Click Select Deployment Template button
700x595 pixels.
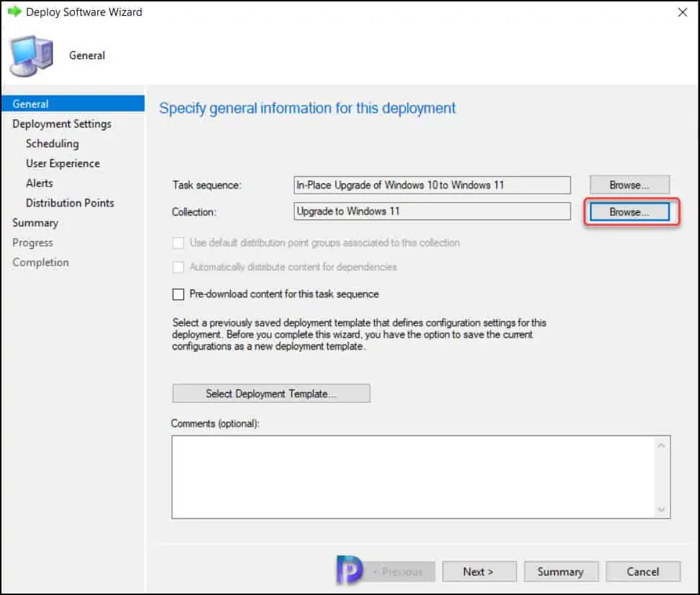coord(271,394)
